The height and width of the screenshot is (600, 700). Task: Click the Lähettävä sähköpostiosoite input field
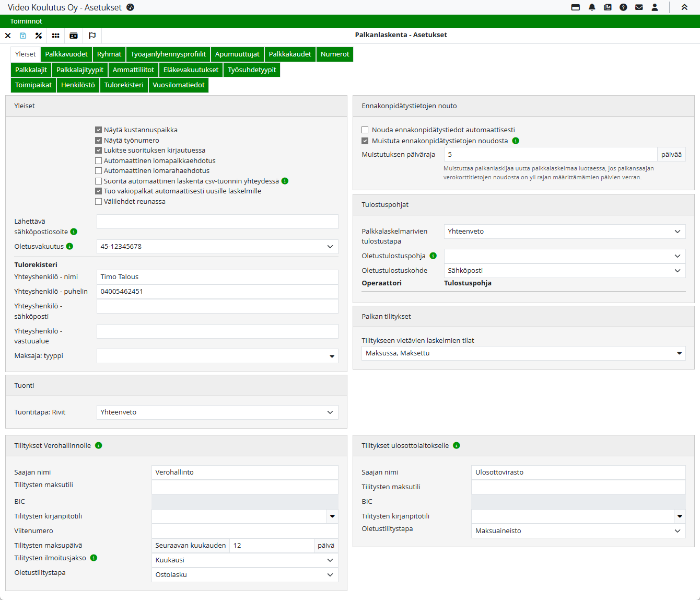(217, 222)
